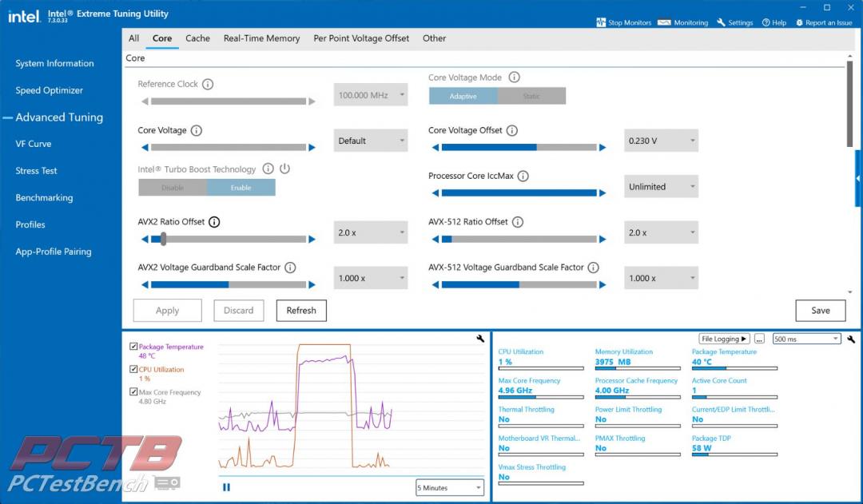The width and height of the screenshot is (863, 504).
Task: Open the Core Voltage Offset value dropdown
Action: click(x=661, y=141)
